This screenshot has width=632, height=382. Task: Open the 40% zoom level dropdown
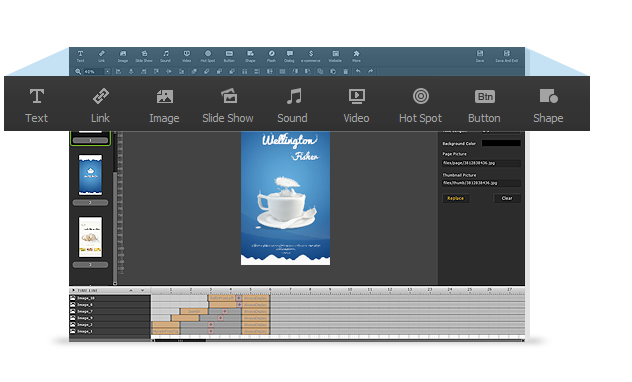click(x=107, y=71)
